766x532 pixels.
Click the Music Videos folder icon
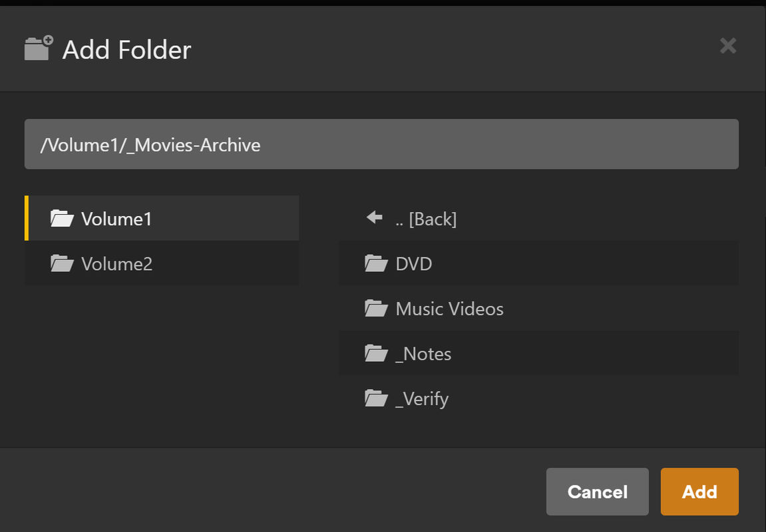click(376, 308)
